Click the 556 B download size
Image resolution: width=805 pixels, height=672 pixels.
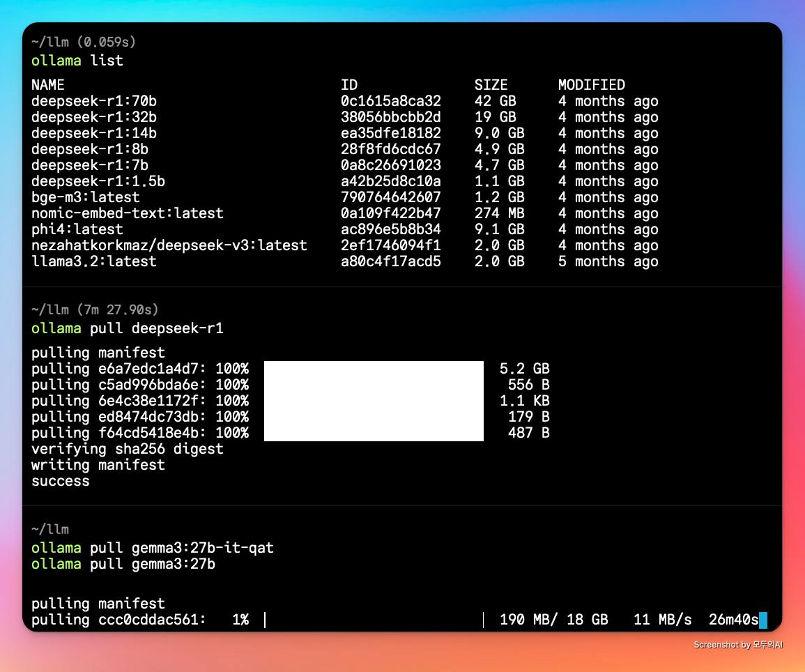point(529,385)
